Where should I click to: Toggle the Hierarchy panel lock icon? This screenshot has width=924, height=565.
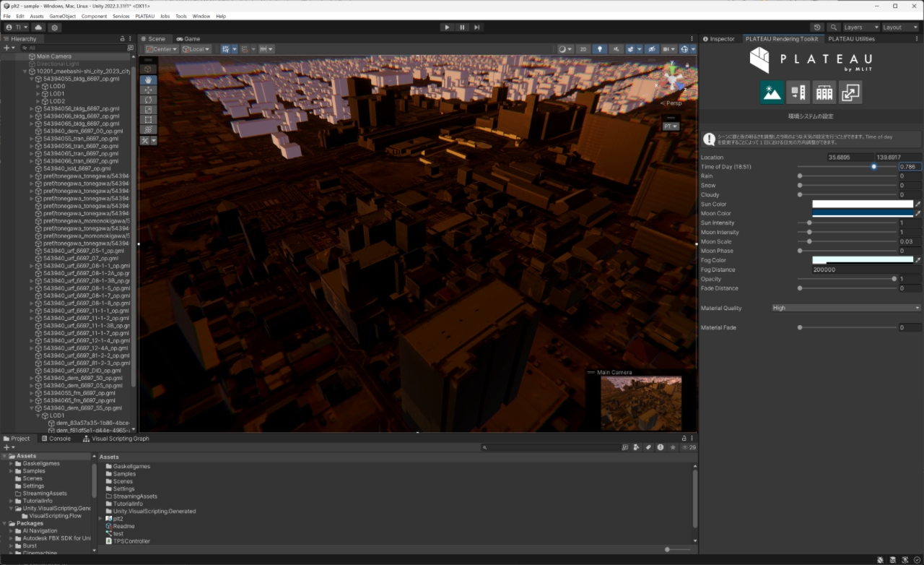[123, 39]
